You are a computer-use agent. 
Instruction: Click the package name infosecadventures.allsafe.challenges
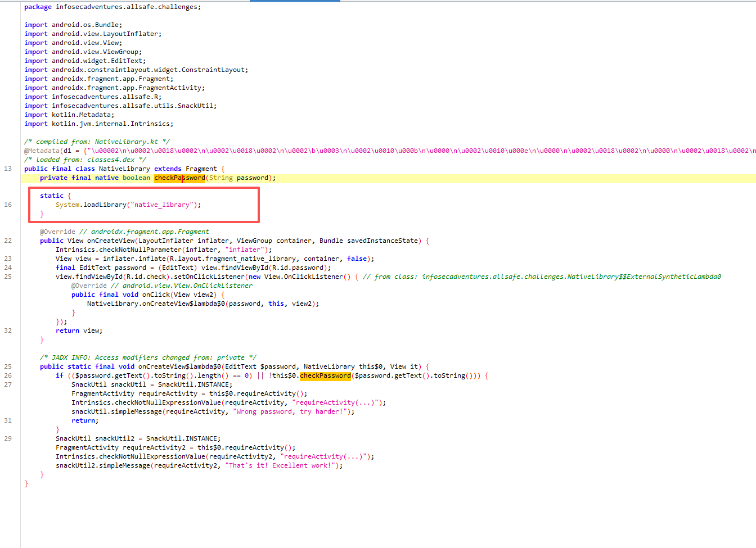click(127, 7)
